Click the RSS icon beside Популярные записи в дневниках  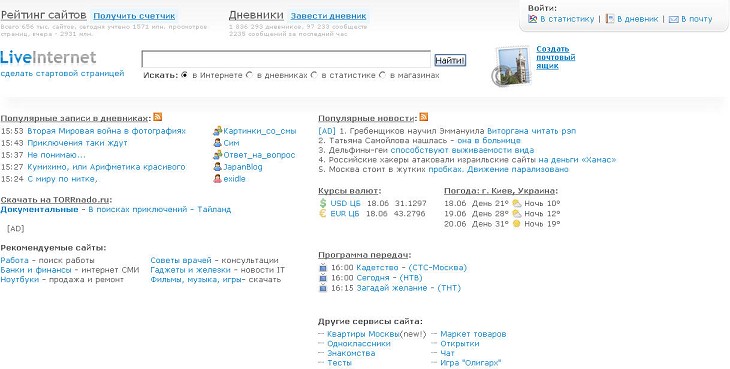[x=158, y=117]
